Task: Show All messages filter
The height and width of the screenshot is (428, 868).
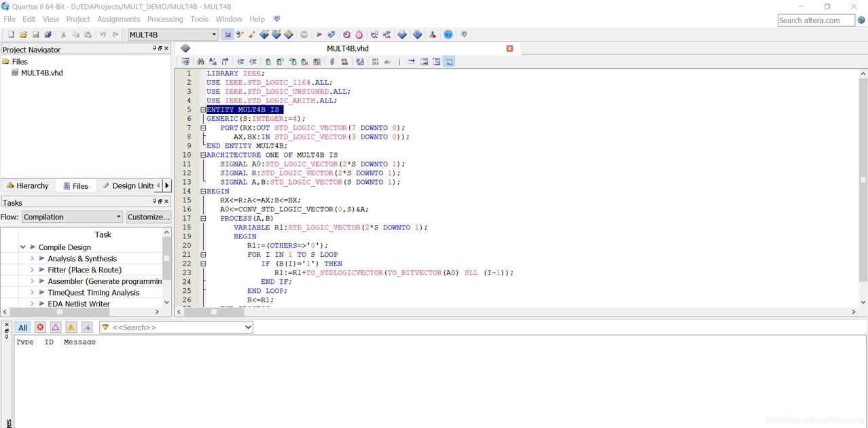Action: click(22, 327)
